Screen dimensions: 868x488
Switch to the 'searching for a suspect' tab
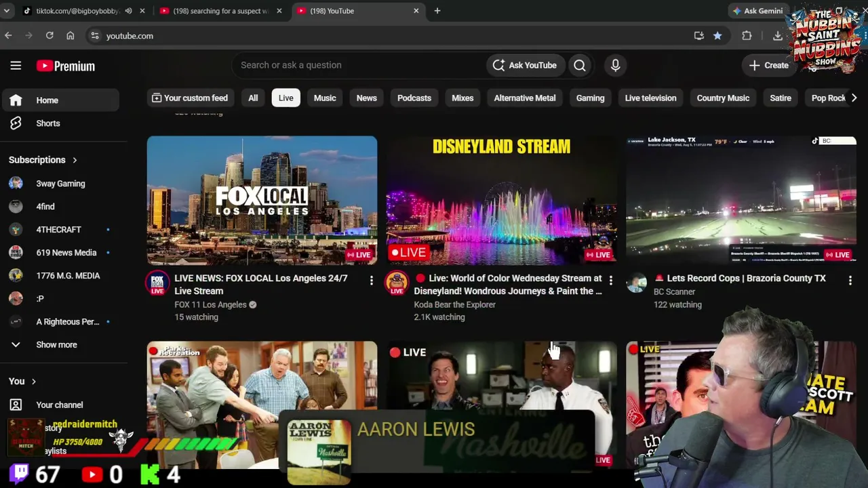[x=220, y=11]
